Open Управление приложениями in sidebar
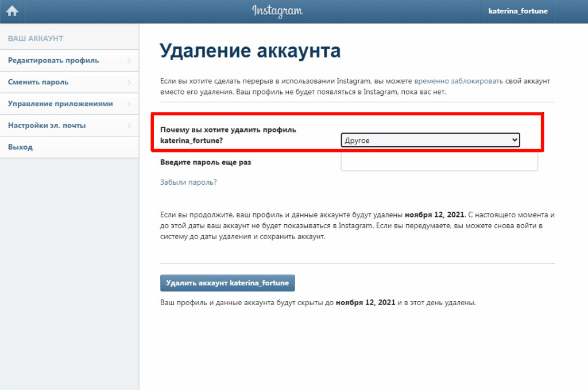The height and width of the screenshot is (390, 588). click(69, 104)
